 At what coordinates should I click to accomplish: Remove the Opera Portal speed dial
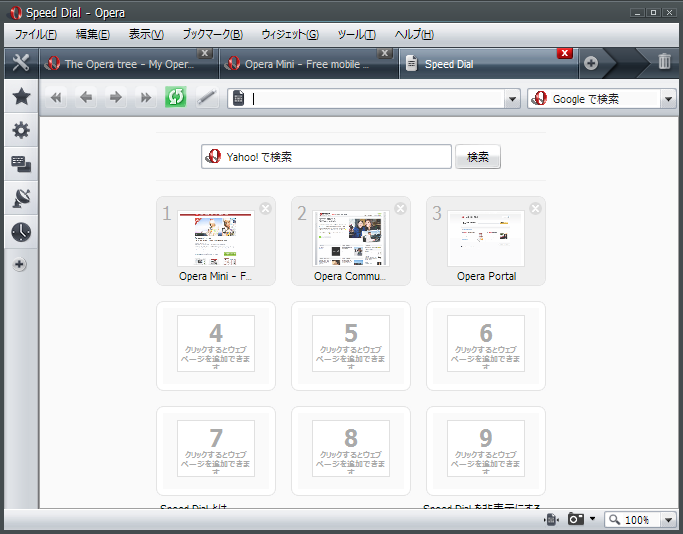535,209
